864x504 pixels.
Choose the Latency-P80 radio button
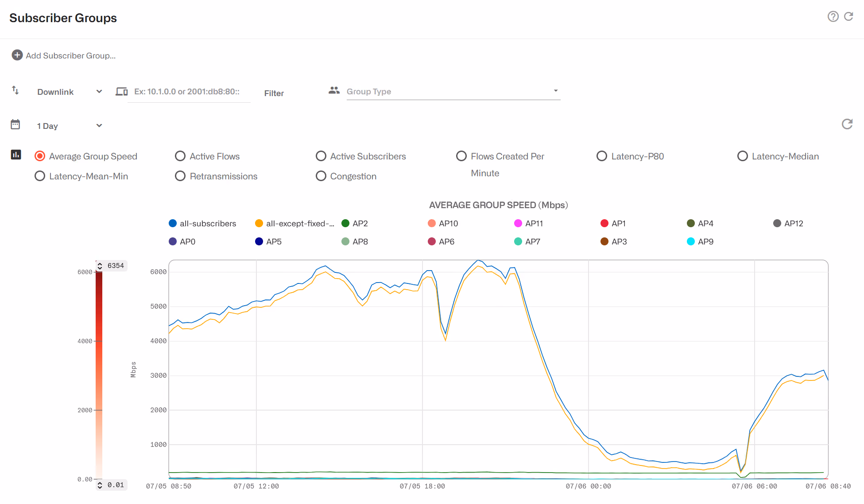tap(602, 156)
